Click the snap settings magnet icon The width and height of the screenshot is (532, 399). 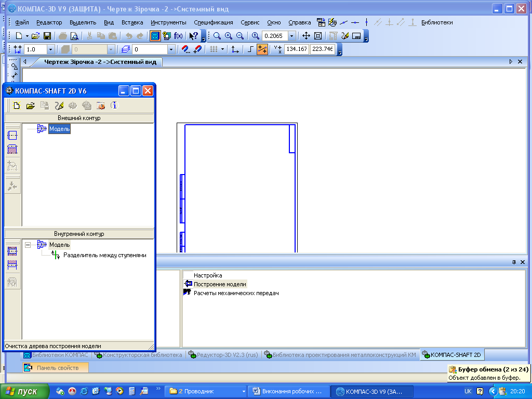coord(185,49)
